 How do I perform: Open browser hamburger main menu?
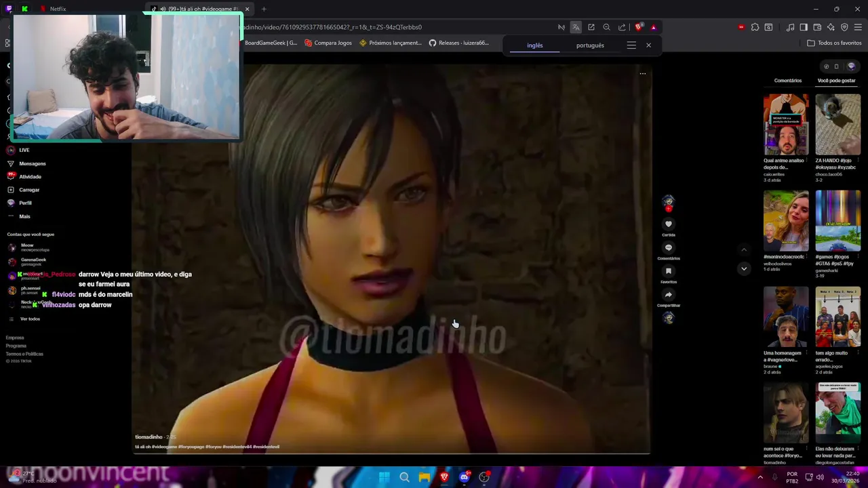(858, 27)
